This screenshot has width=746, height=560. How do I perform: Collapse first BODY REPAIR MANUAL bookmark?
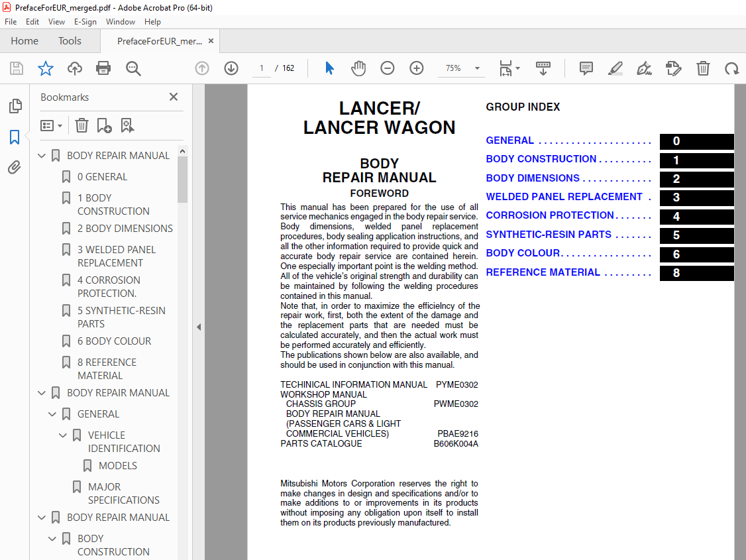pyautogui.click(x=42, y=156)
